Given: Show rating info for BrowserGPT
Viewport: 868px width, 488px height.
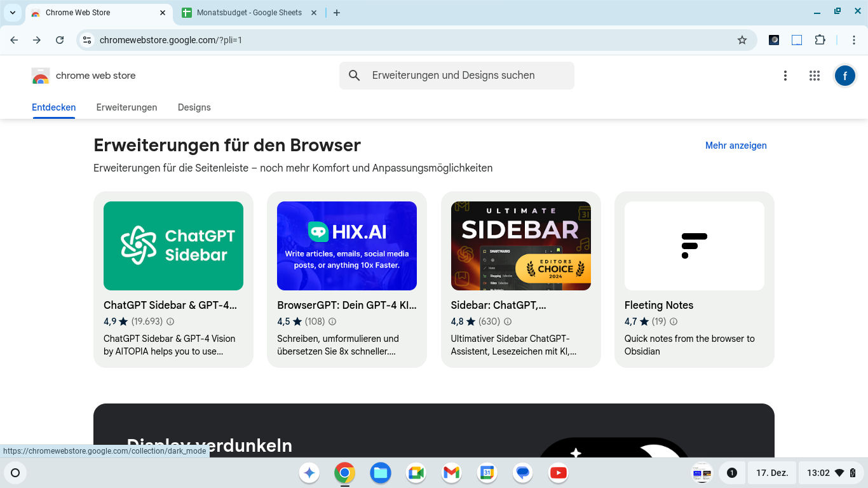Looking at the screenshot, I should [332, 322].
